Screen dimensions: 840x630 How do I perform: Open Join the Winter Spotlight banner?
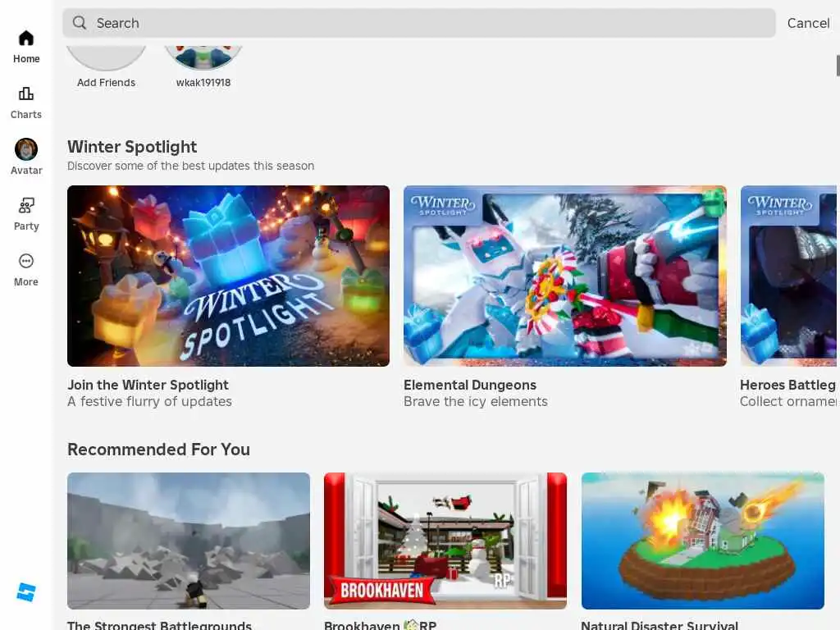[x=228, y=276]
